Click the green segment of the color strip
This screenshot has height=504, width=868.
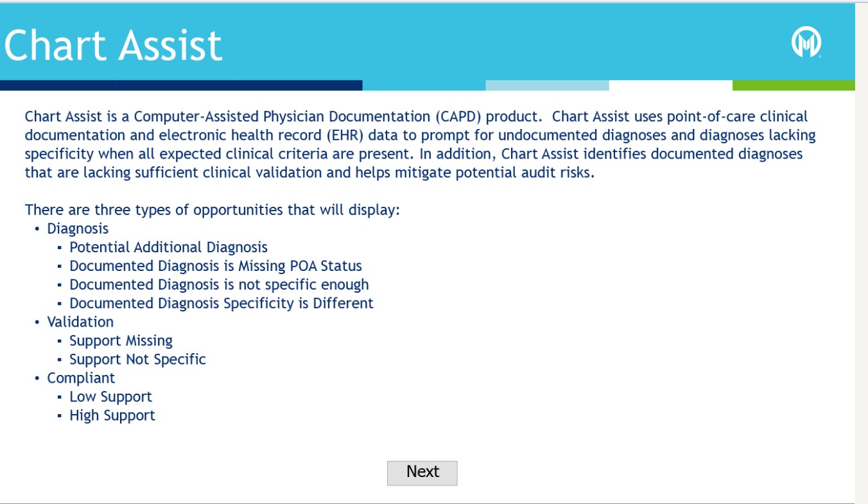coord(794,85)
